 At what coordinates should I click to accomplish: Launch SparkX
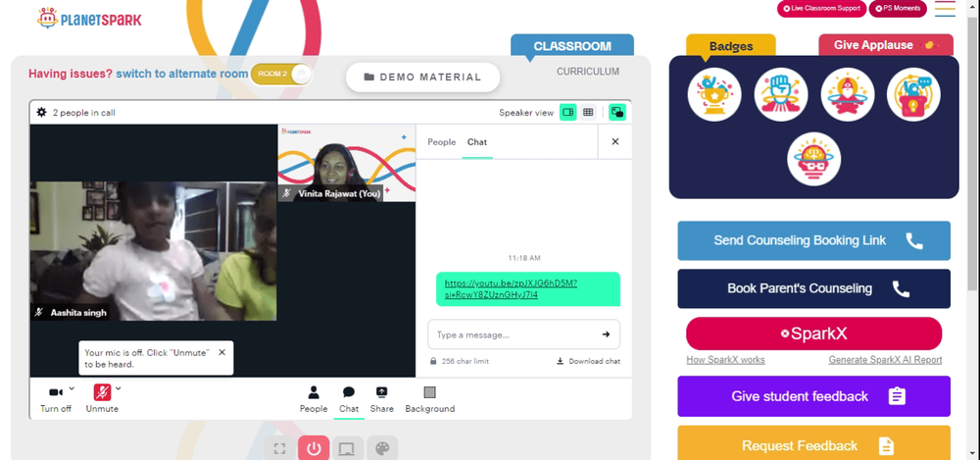(813, 333)
